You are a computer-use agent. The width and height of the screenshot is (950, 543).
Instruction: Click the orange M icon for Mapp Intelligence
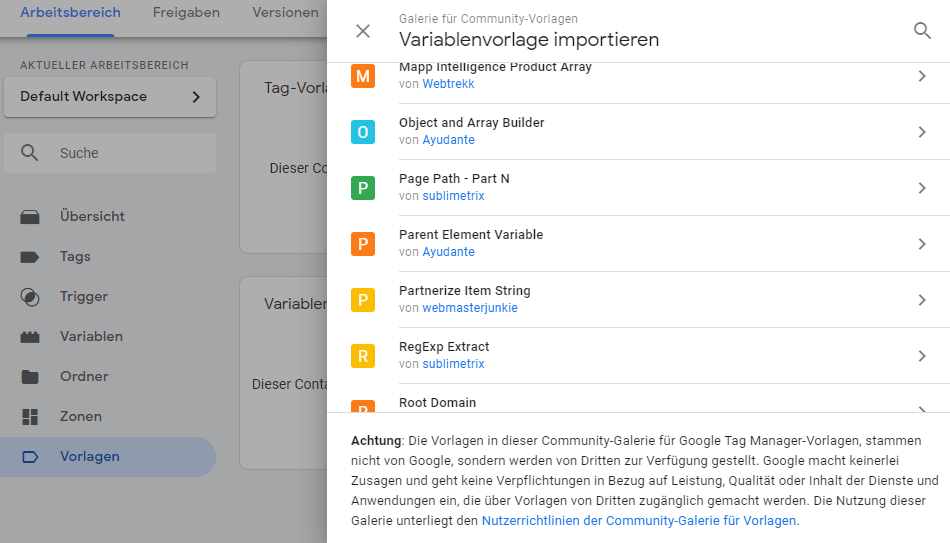point(363,76)
